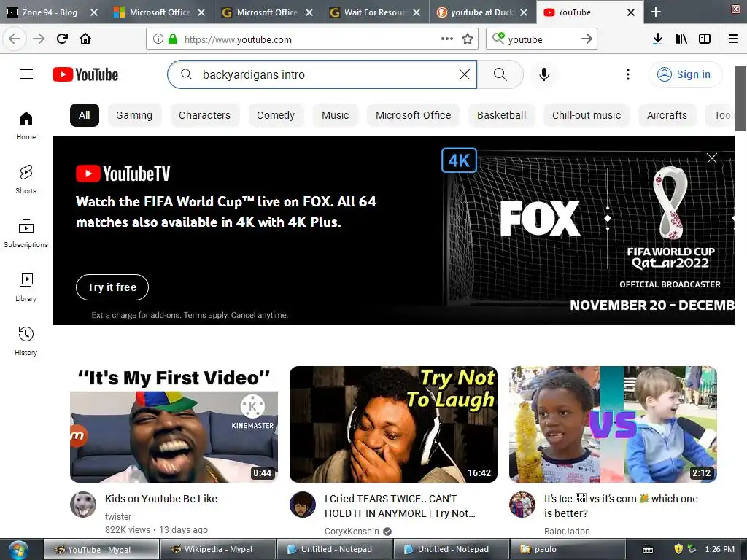Open site information icon in address bar

pyautogui.click(x=158, y=39)
